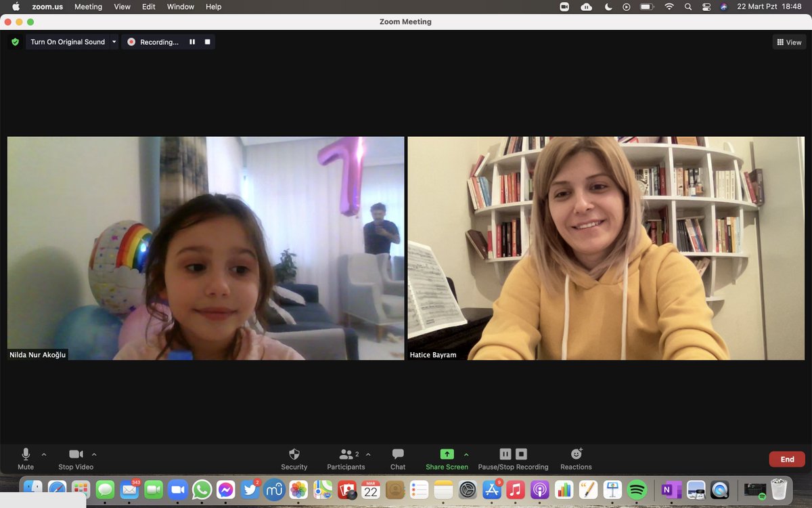Open the App Store from the Dock
This screenshot has height=508, width=812.
(491, 489)
